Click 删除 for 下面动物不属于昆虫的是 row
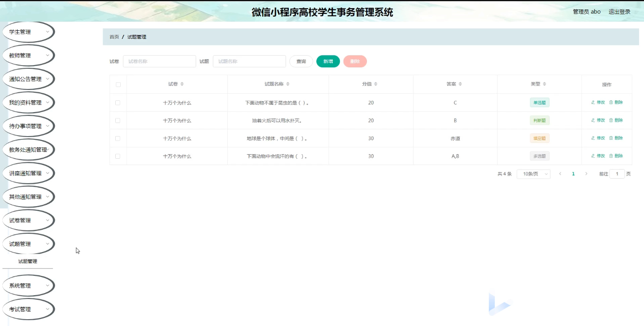Viewport: 644px width, 326px height. [x=616, y=102]
